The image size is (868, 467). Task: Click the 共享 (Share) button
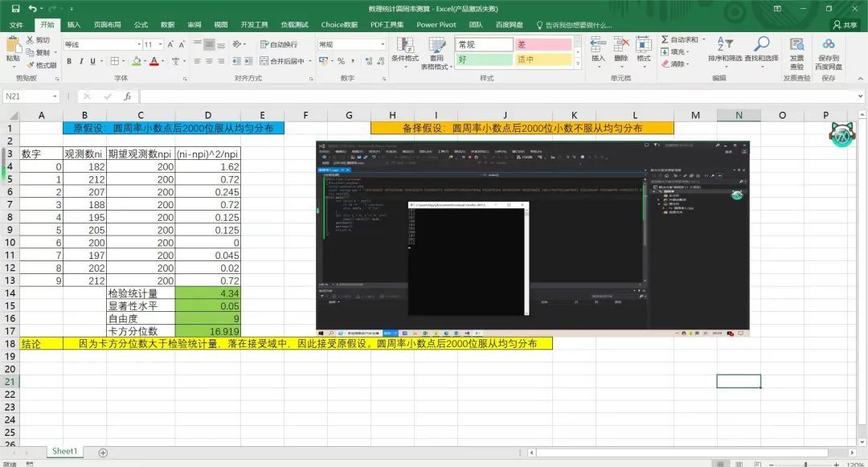point(844,25)
